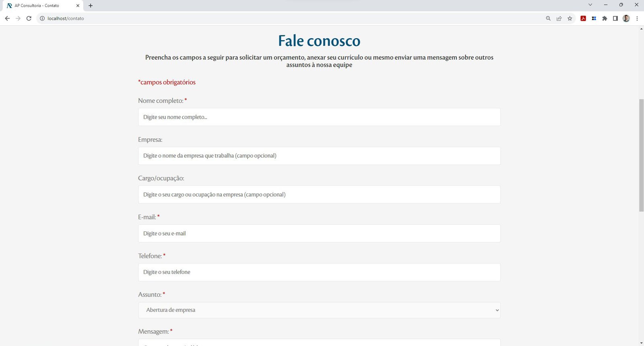644x346 pixels.
Task: Reload the contact page
Action: point(29,19)
